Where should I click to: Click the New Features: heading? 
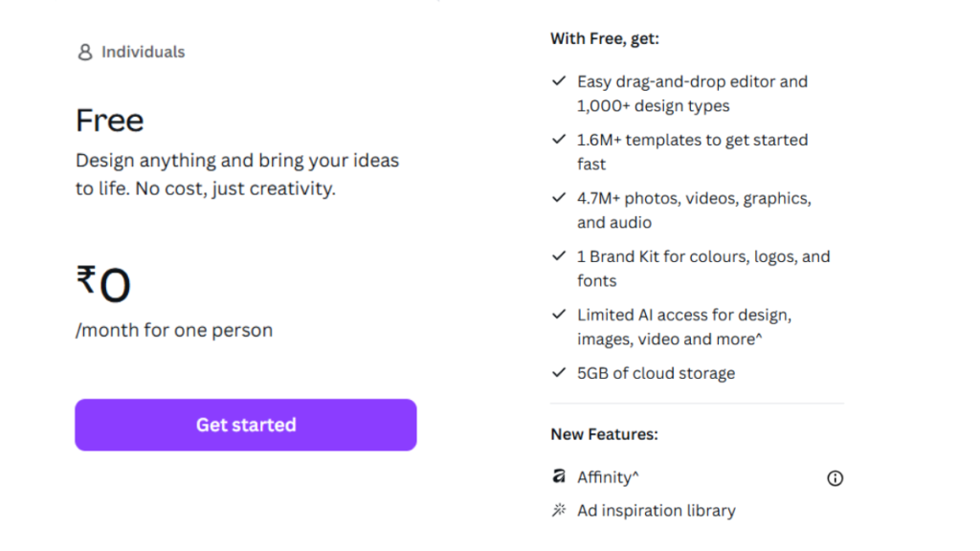604,433
